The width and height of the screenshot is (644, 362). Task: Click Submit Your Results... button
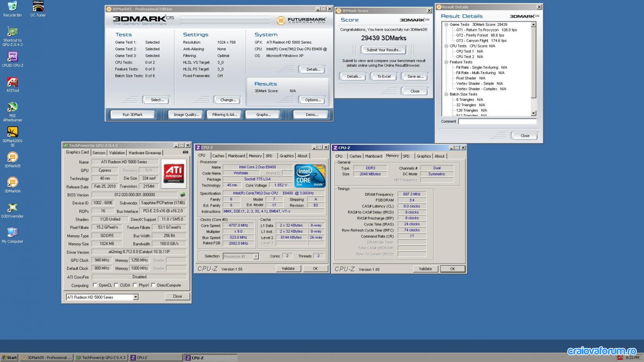click(x=384, y=50)
